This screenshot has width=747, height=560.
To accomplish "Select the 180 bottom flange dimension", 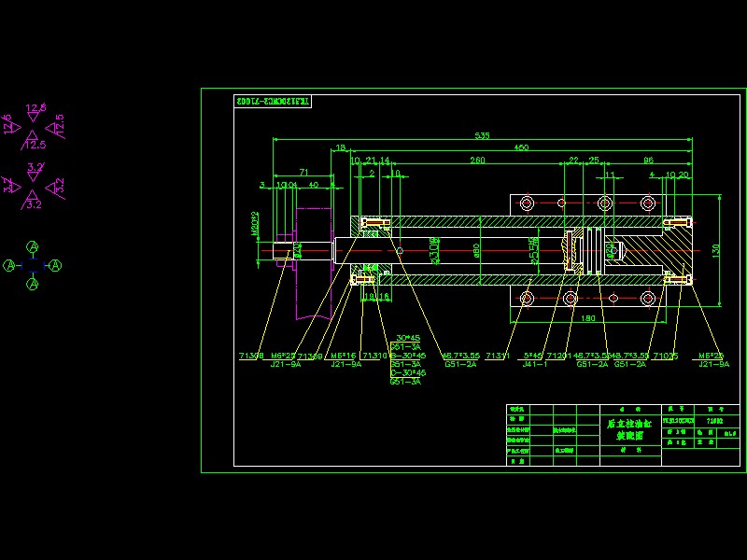I will [x=589, y=318].
